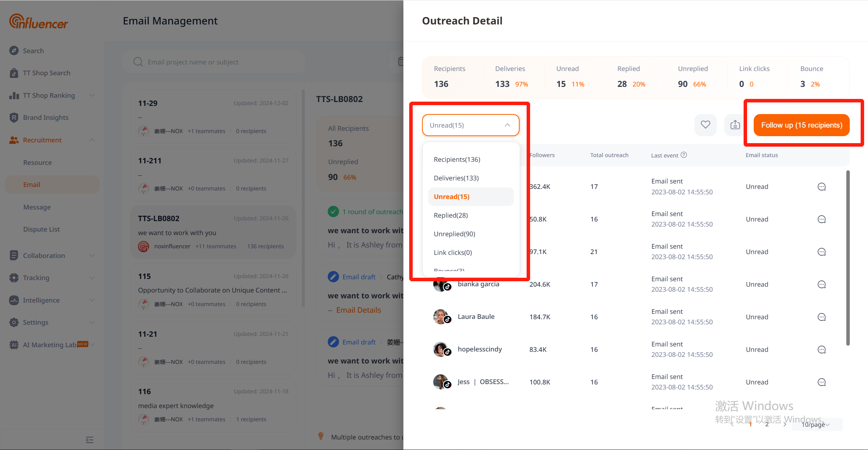Select Replied(28) from filter list
The image size is (868, 450).
[451, 215]
